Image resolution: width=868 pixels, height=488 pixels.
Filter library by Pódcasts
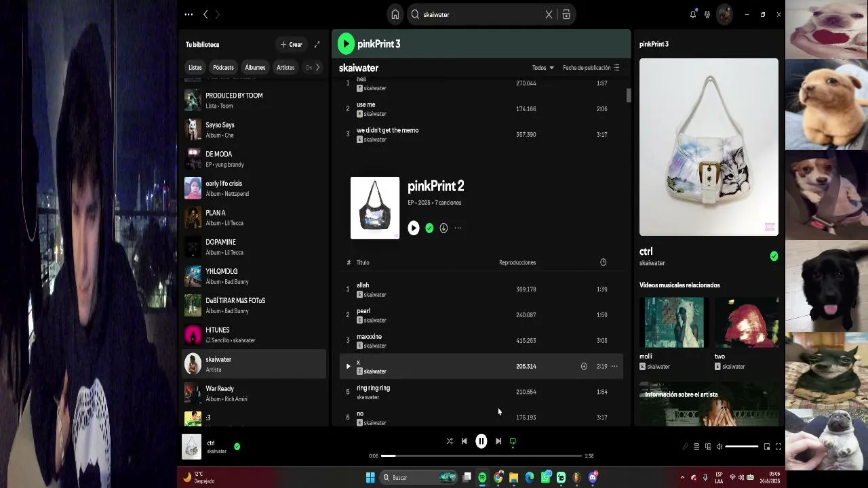[223, 68]
